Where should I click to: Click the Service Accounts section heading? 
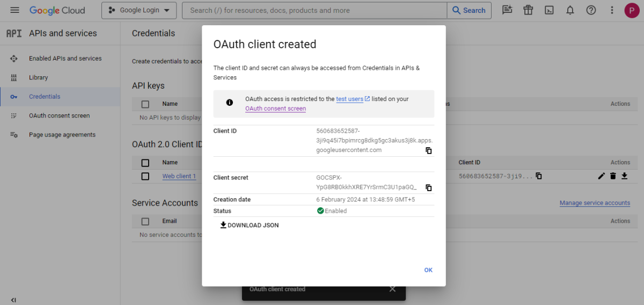[x=165, y=203]
